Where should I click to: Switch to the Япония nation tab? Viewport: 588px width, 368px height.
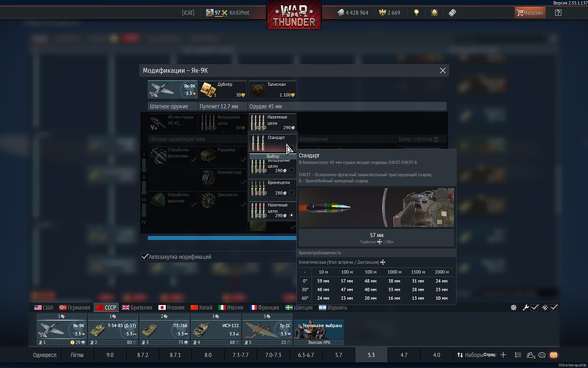coord(171,307)
